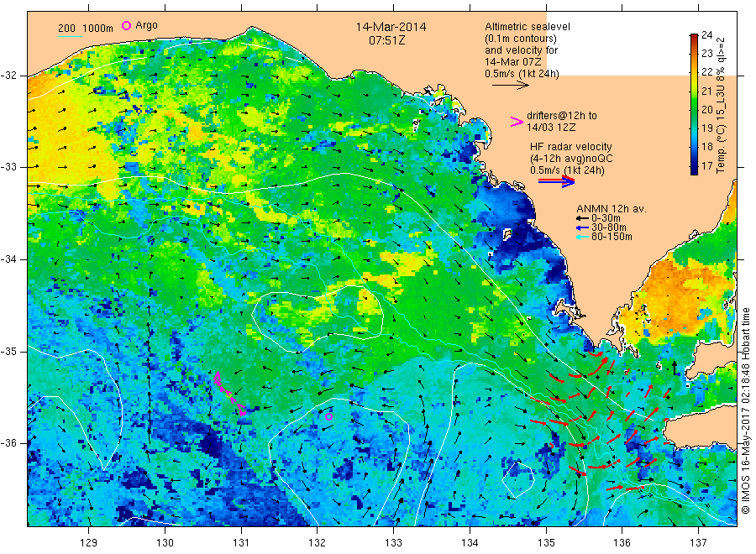Click the '20' value on colorbar
756x554 pixels.
tap(706, 109)
